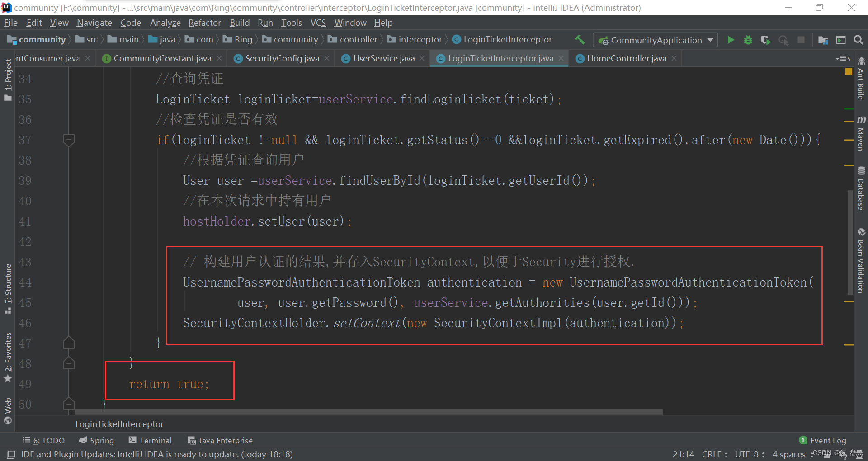Click the attach profiler icon right of coverage
The width and height of the screenshot is (868, 461).
tap(783, 40)
